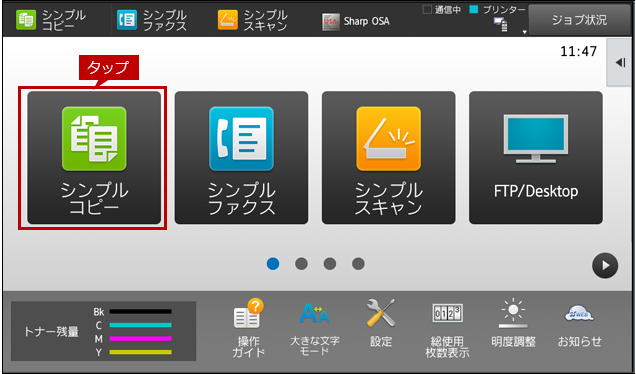Select シンプルコピー in the top bar
The image size is (636, 374).
[x=51, y=20]
